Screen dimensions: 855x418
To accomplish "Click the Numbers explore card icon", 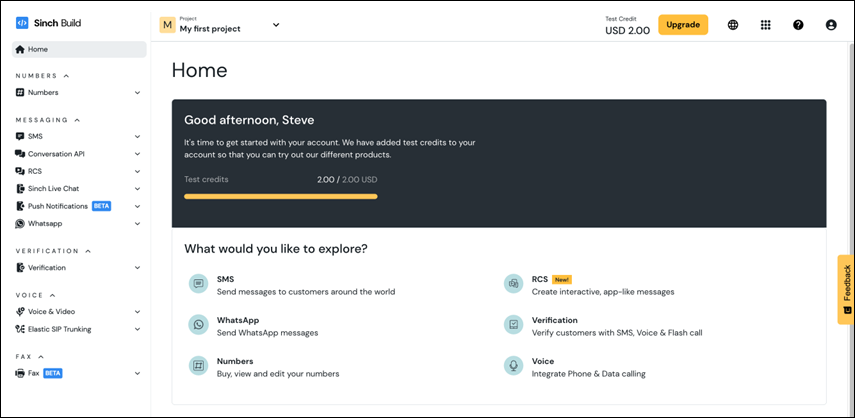I will (x=198, y=366).
